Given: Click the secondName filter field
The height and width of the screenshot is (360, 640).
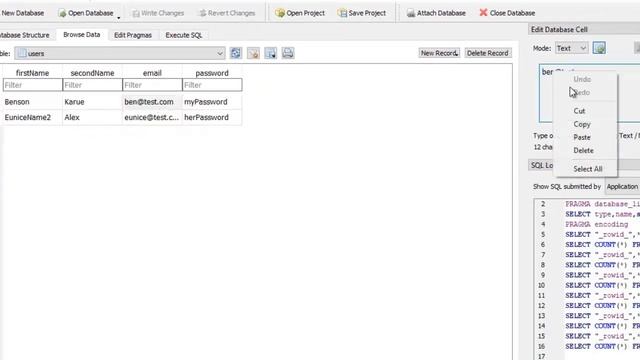Looking at the screenshot, I should 92,85.
